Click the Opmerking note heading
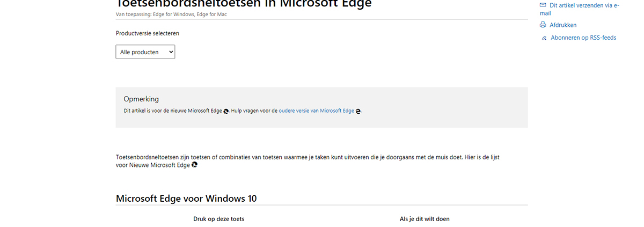The width and height of the screenshot is (644, 227). click(141, 99)
